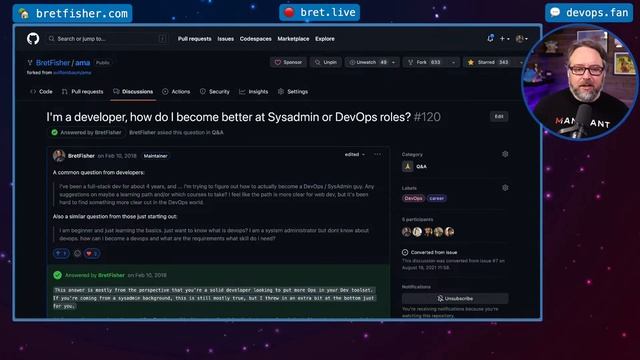Open Marketplace in top navigation

pyautogui.click(x=293, y=39)
